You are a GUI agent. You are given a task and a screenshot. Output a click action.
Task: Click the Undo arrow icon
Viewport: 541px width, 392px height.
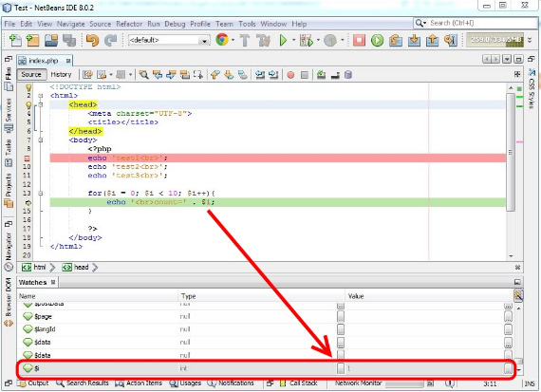(x=92, y=41)
